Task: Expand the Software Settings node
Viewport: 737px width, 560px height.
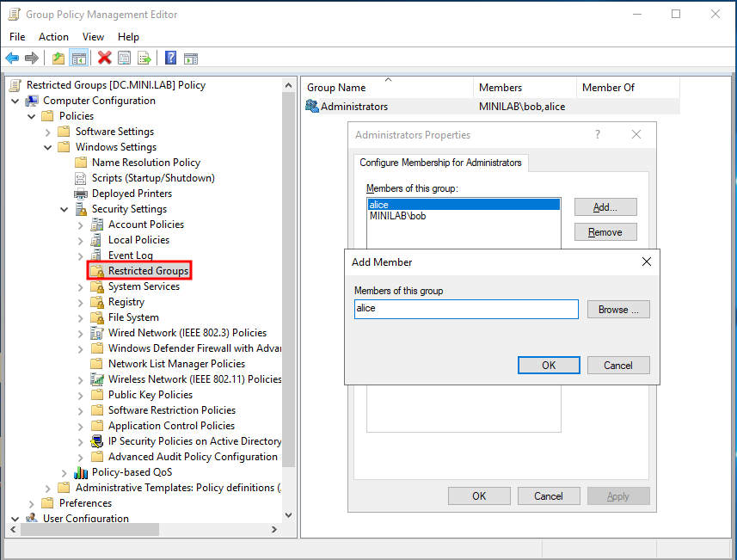Action: pos(47,132)
